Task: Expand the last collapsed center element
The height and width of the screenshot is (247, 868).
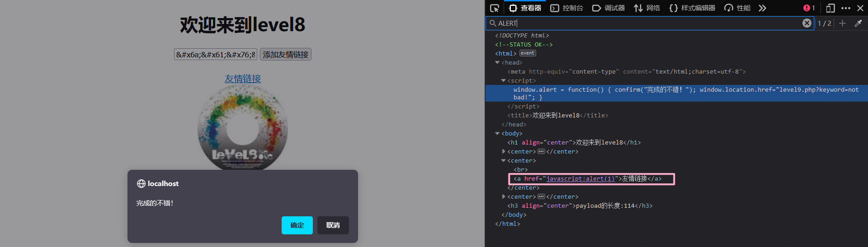Action: tap(503, 197)
